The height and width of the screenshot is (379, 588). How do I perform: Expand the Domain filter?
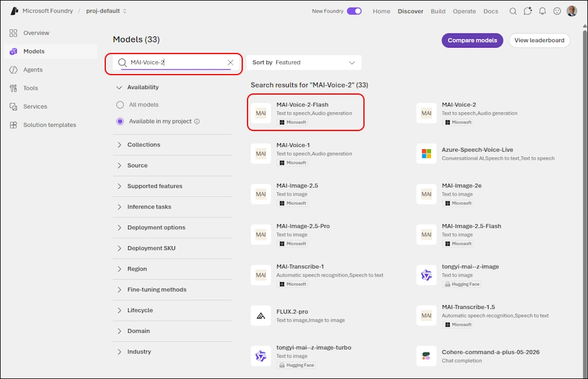172,331
